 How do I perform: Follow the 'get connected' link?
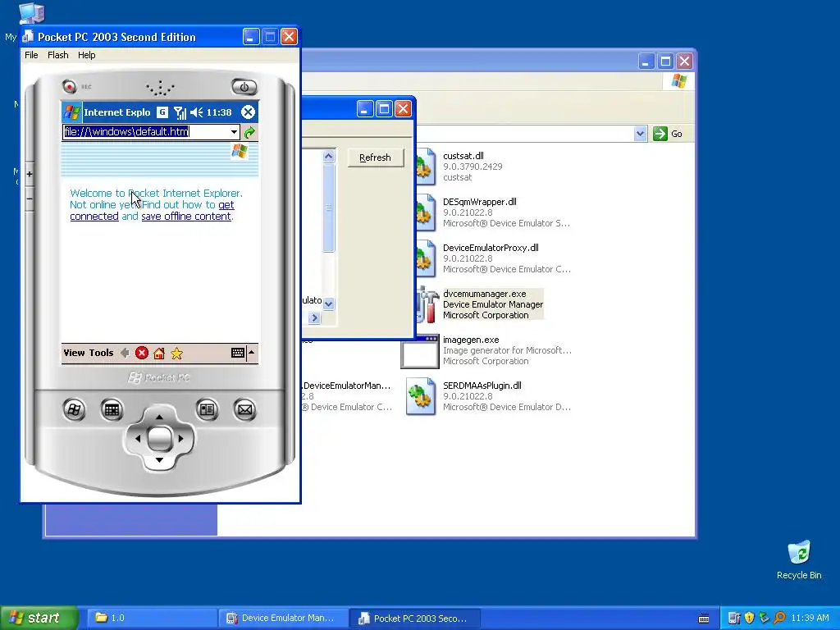point(152,211)
